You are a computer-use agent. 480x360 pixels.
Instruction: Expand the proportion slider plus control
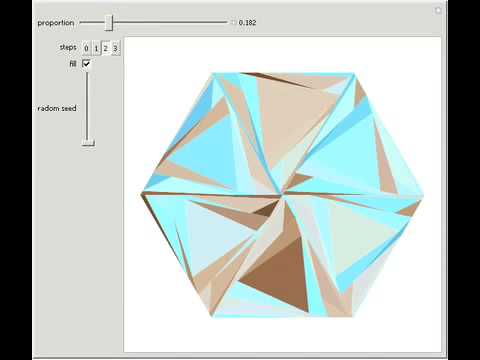tap(233, 23)
